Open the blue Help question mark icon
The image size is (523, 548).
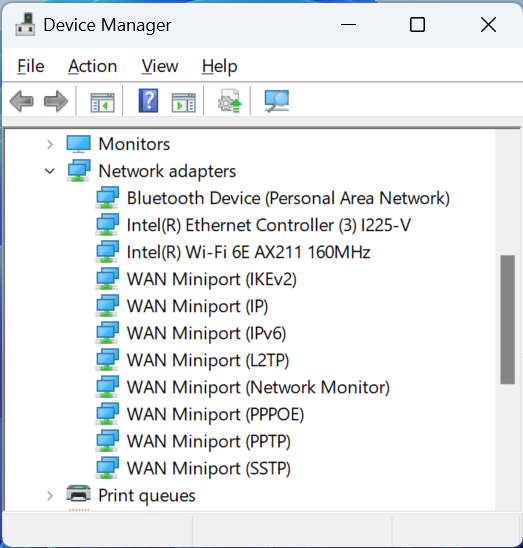(149, 101)
